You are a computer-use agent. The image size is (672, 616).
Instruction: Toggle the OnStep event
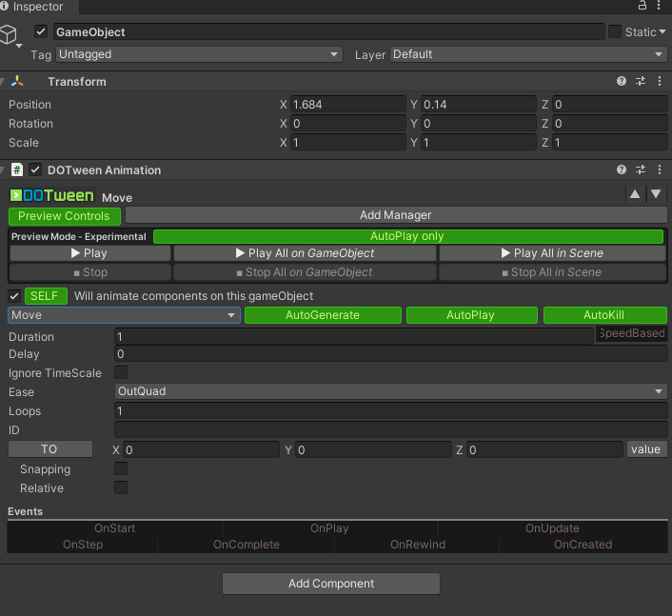tap(83, 545)
